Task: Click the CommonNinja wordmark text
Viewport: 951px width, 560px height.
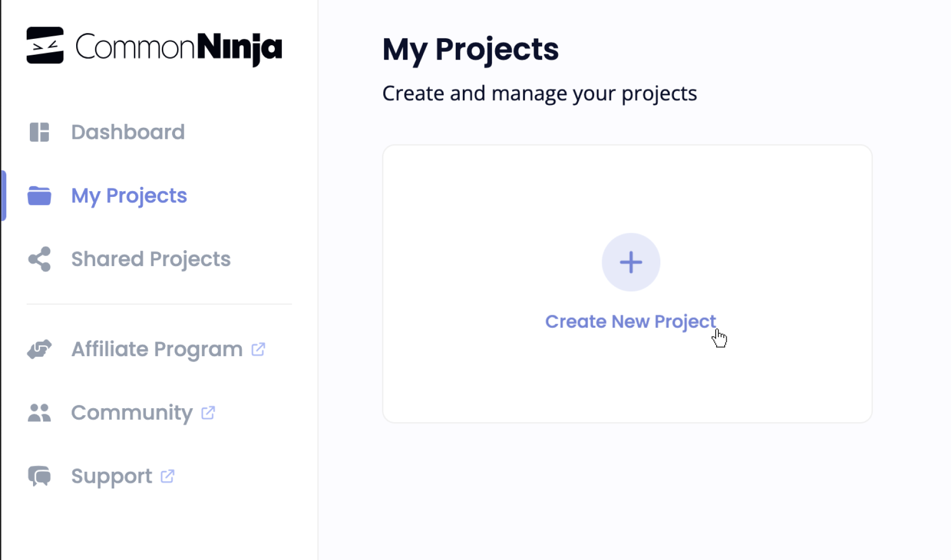Action: [179, 48]
